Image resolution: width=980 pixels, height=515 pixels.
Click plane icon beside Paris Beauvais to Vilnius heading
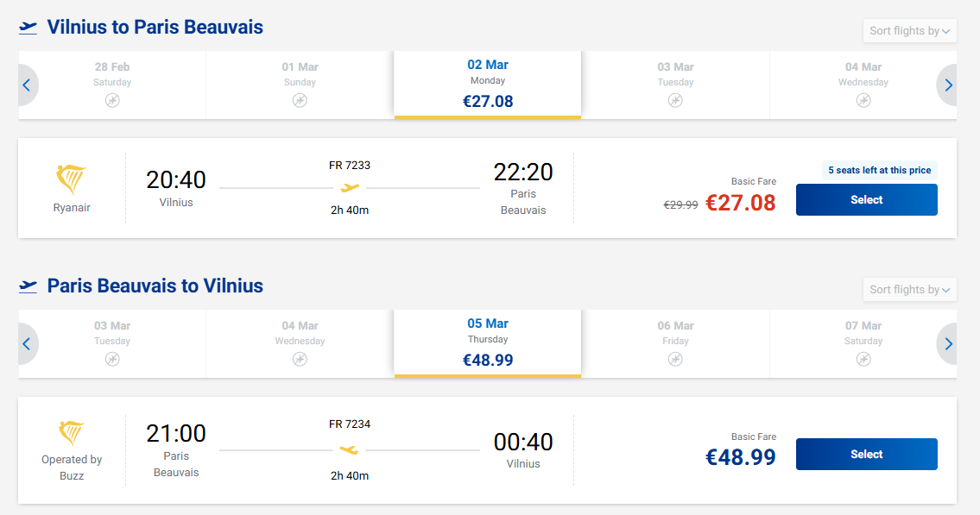pyautogui.click(x=28, y=286)
